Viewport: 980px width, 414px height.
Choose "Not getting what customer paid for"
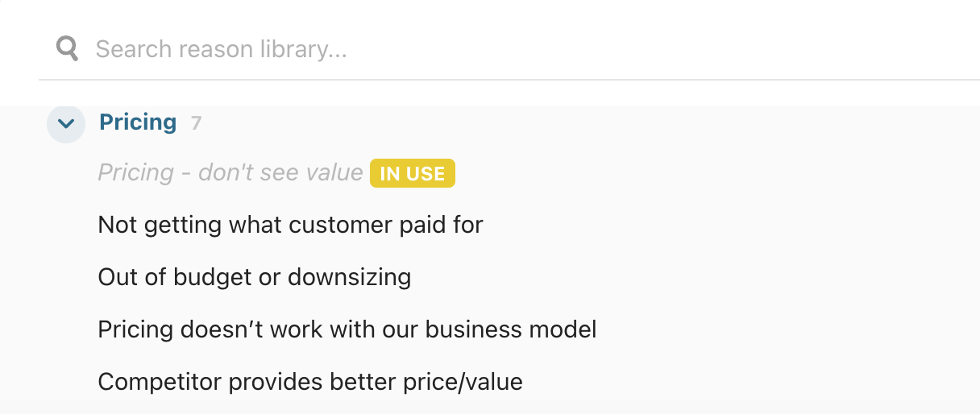pyautogui.click(x=290, y=225)
